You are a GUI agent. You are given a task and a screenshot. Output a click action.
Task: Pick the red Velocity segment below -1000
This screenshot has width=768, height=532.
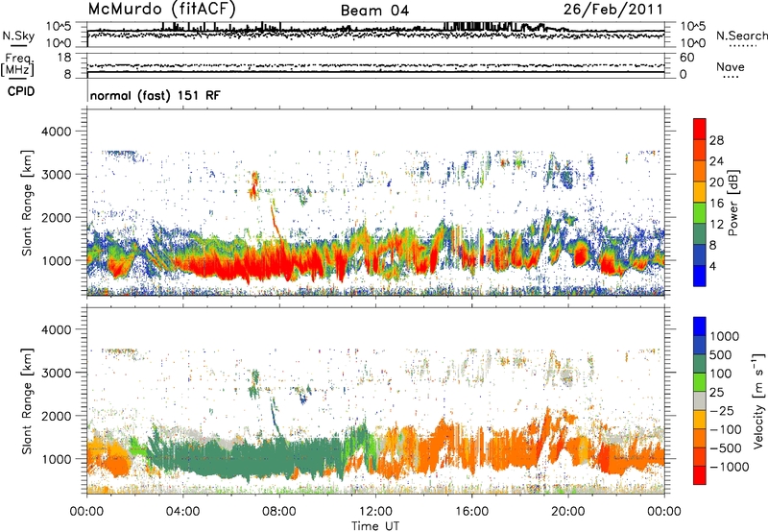[x=700, y=475]
